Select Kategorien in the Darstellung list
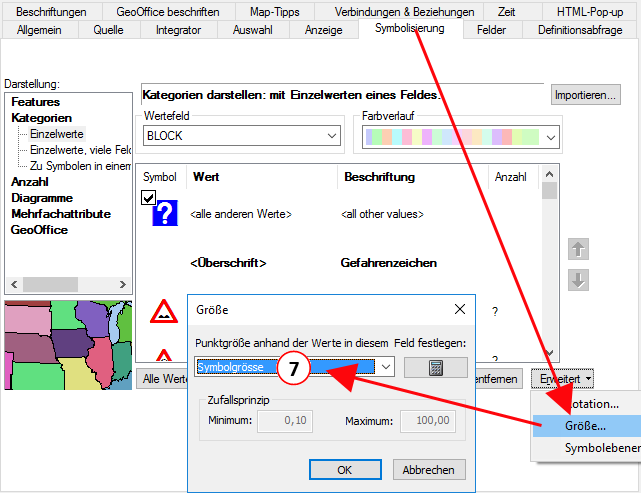 click(42, 118)
